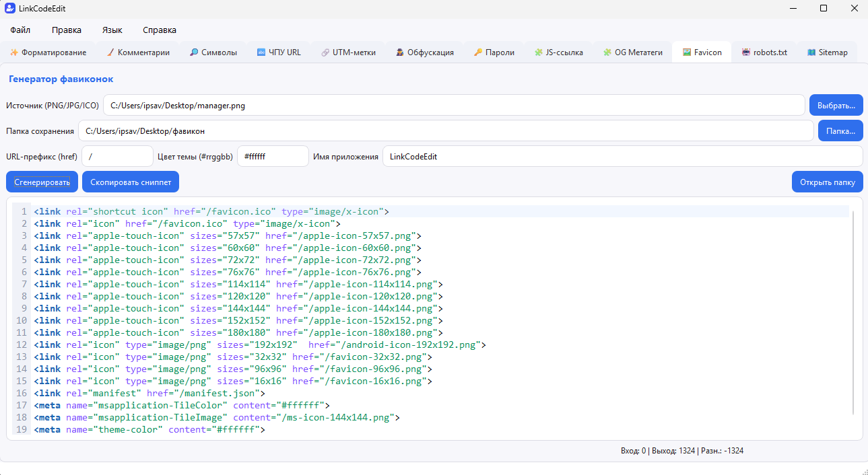Click the apple-icon-72x72.png line

pyautogui.click(x=228, y=260)
